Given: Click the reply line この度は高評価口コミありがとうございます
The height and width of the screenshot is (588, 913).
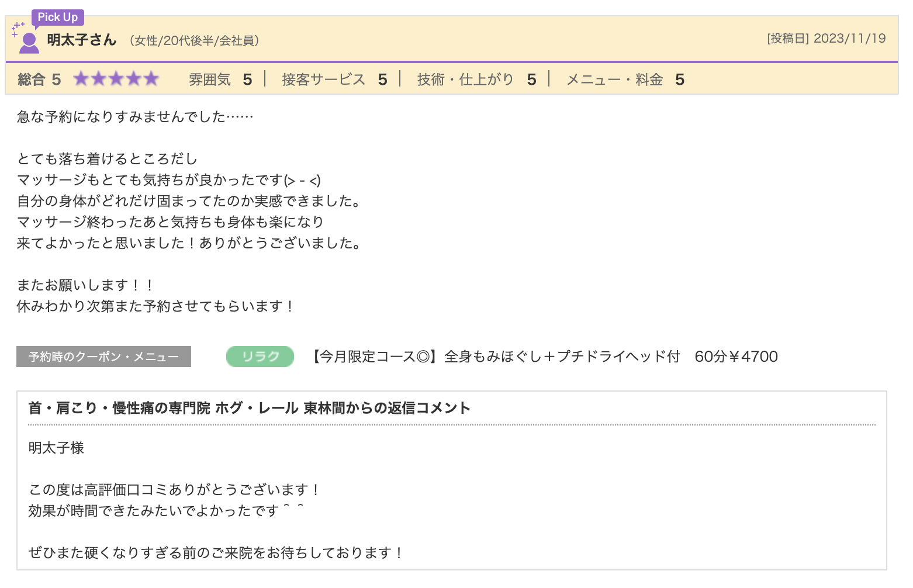Looking at the screenshot, I should click(174, 490).
